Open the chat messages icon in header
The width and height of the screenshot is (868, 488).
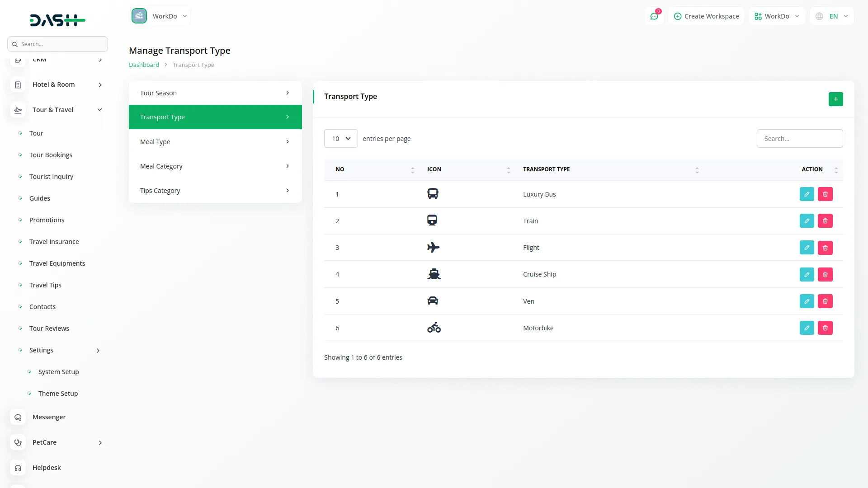coord(654,16)
